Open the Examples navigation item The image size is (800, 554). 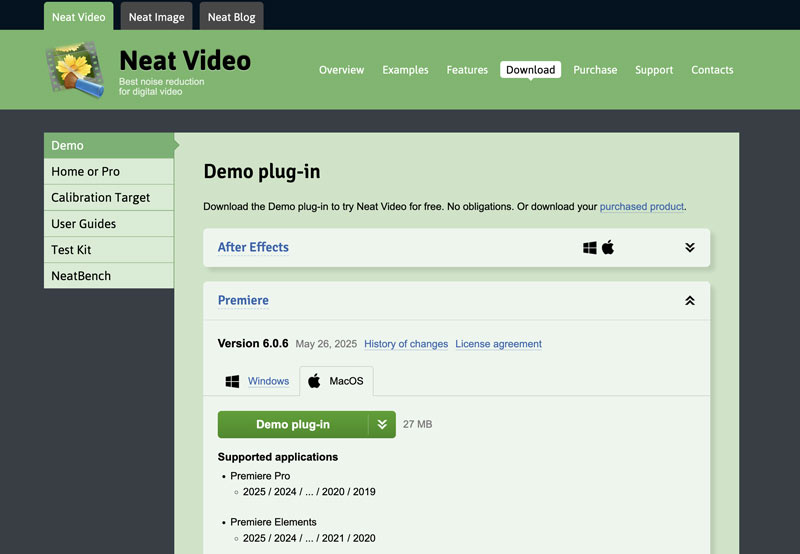click(405, 70)
